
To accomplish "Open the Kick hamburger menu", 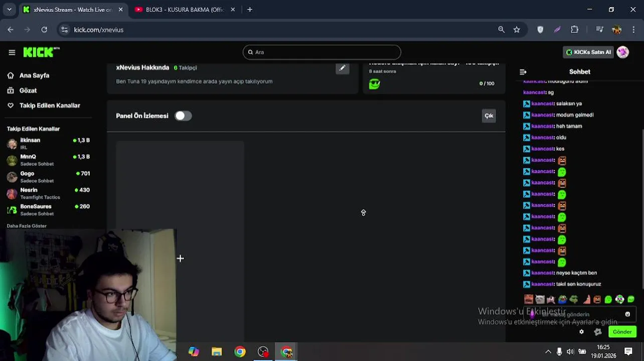I will (x=12, y=52).
